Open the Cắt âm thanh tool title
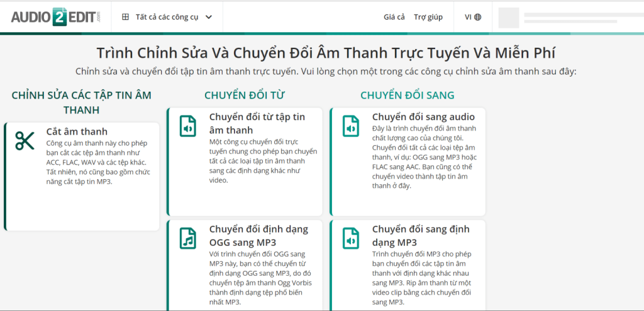The image size is (644, 311). pos(77,132)
